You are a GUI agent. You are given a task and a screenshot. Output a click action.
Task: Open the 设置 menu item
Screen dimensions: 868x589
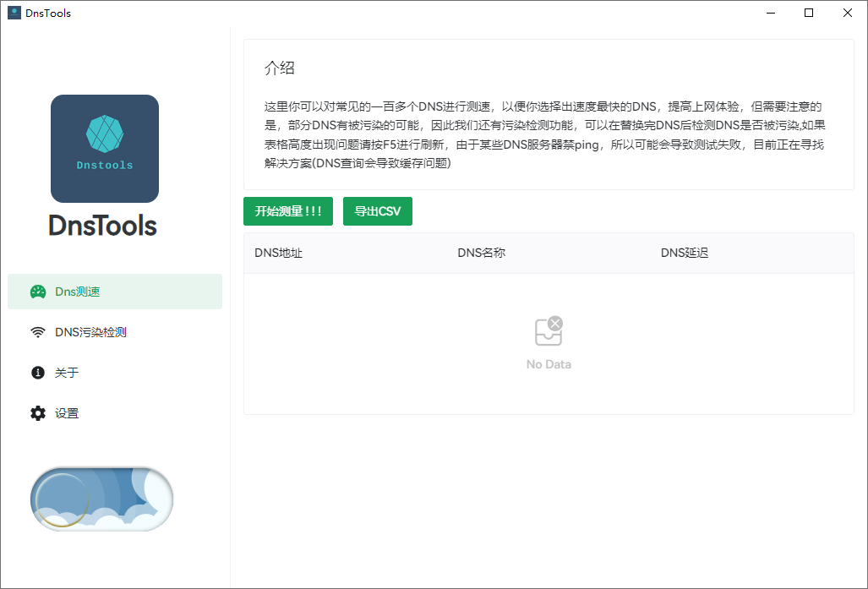coord(115,413)
